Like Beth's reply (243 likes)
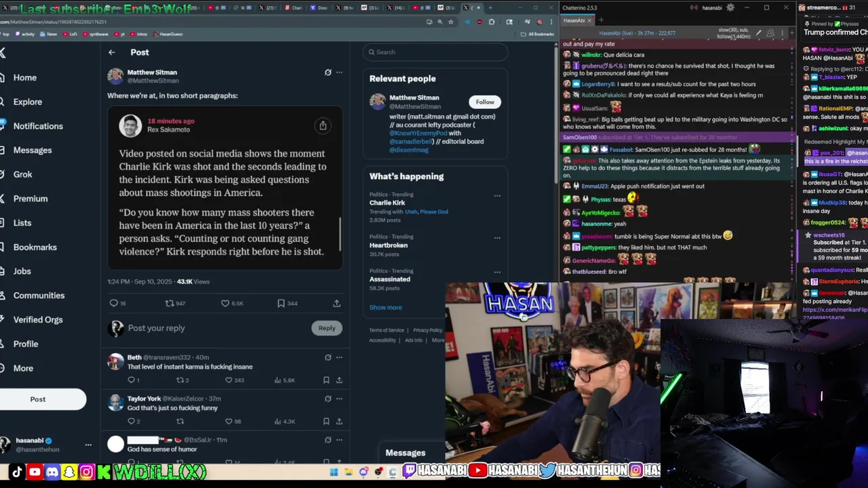 (x=229, y=380)
